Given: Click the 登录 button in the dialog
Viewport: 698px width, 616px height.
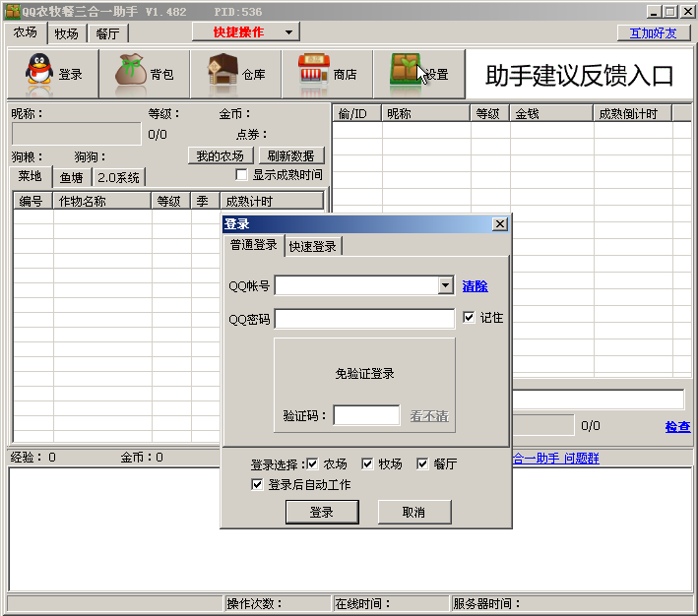Looking at the screenshot, I should pos(322,512).
